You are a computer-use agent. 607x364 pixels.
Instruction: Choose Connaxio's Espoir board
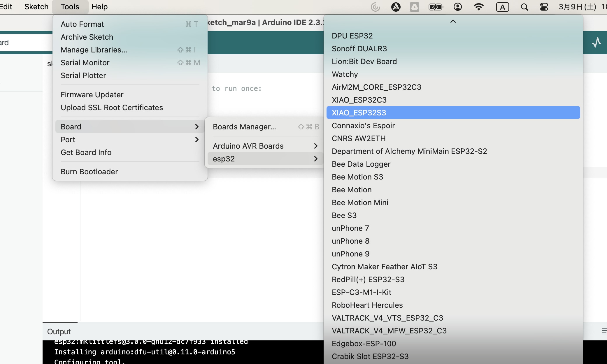pos(453,125)
